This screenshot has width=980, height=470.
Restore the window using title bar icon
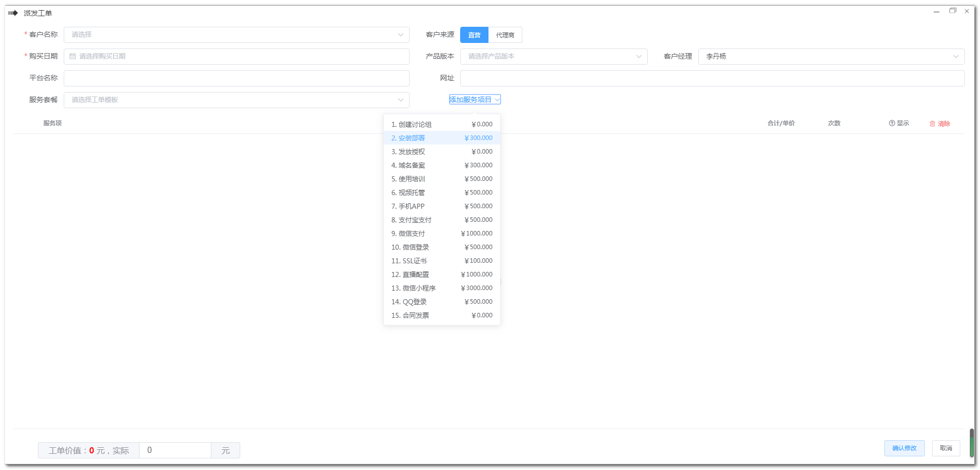[x=953, y=11]
